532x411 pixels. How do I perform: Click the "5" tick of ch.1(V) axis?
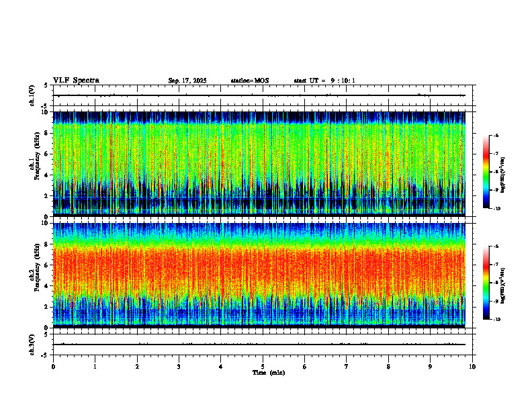click(x=46, y=85)
